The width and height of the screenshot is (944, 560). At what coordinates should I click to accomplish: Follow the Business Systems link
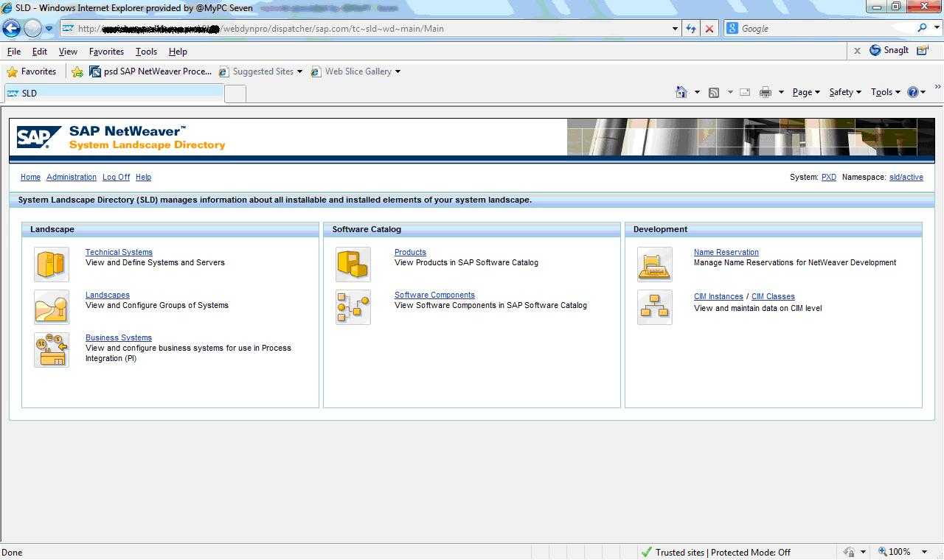coord(119,337)
